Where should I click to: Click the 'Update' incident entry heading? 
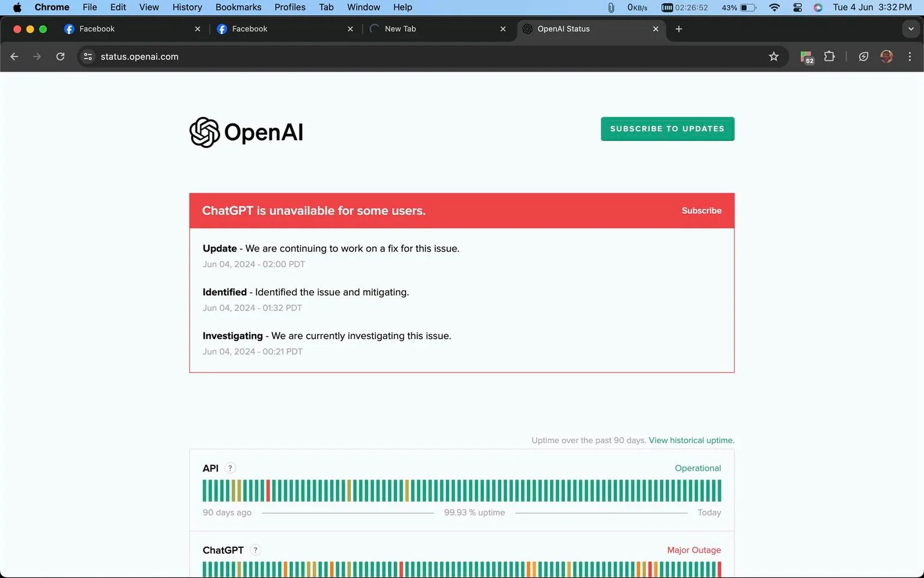(220, 248)
